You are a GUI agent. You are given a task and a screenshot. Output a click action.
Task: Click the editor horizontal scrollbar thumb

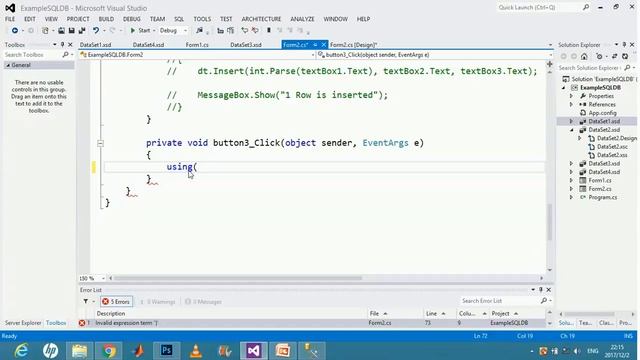[x=238, y=278]
